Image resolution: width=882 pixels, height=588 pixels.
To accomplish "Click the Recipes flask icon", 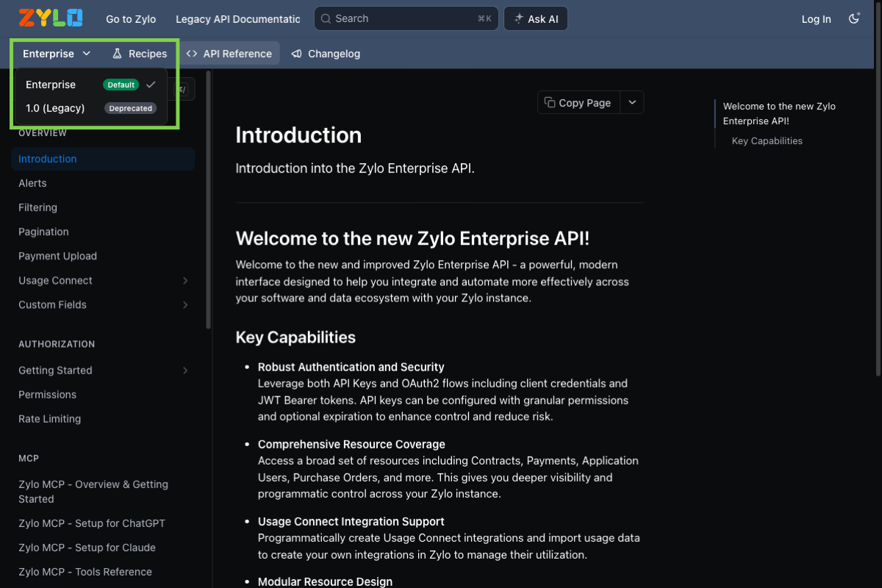I will click(117, 54).
